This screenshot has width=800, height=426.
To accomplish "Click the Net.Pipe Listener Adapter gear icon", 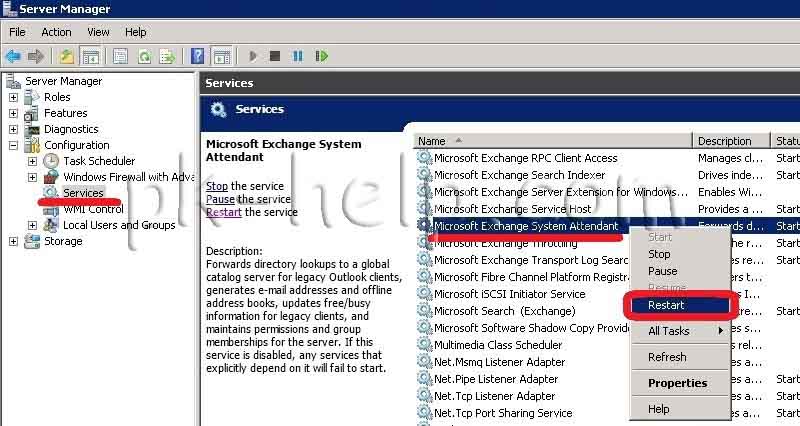I will coord(424,379).
